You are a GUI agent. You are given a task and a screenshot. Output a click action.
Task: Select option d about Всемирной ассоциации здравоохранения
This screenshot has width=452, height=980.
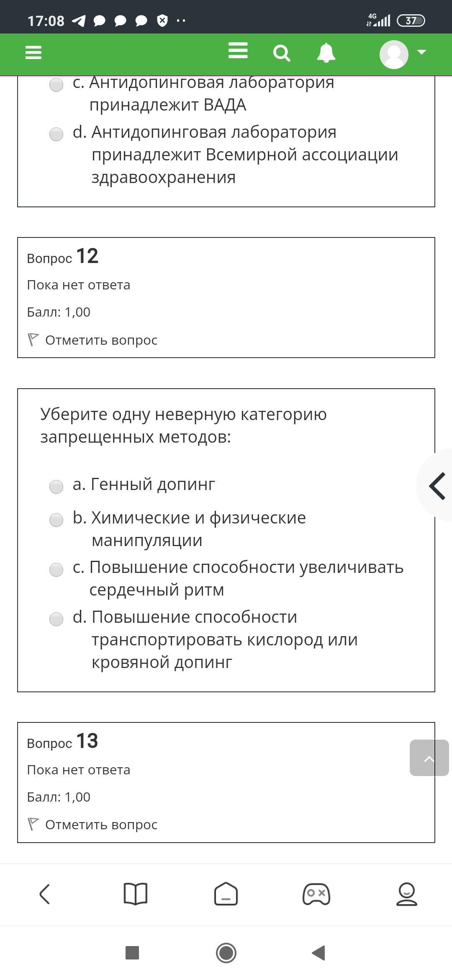[x=56, y=134]
